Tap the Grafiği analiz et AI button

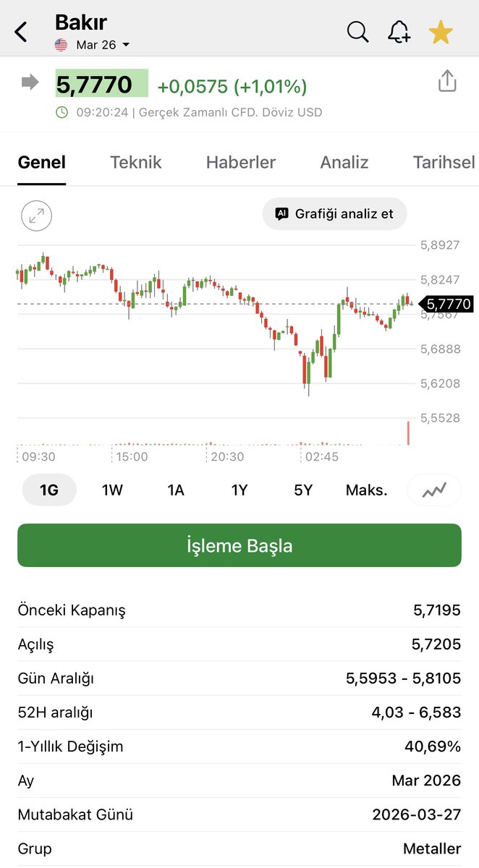coord(334,214)
